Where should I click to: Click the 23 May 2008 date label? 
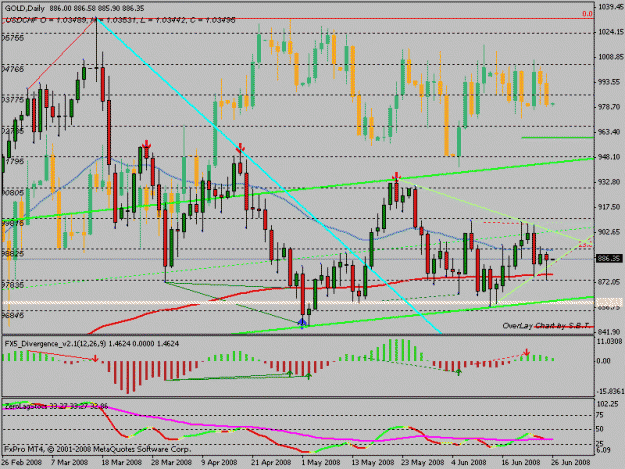[423, 462]
